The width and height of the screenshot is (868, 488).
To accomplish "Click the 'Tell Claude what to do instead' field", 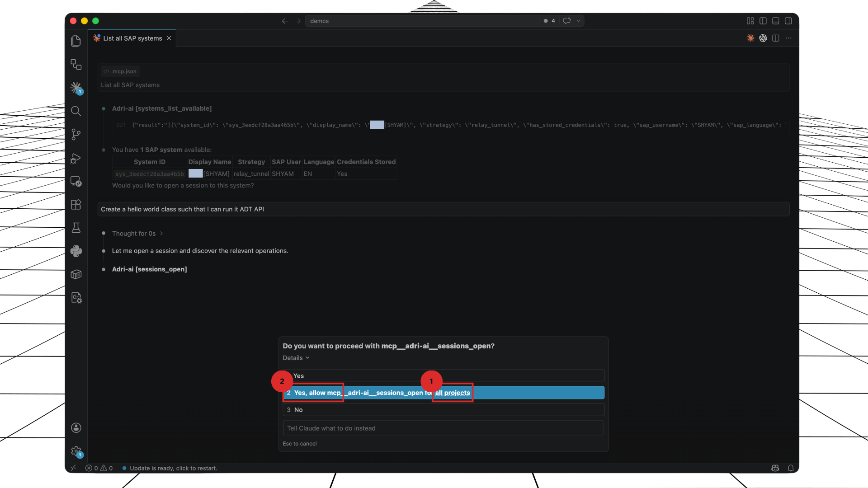I will tap(443, 428).
